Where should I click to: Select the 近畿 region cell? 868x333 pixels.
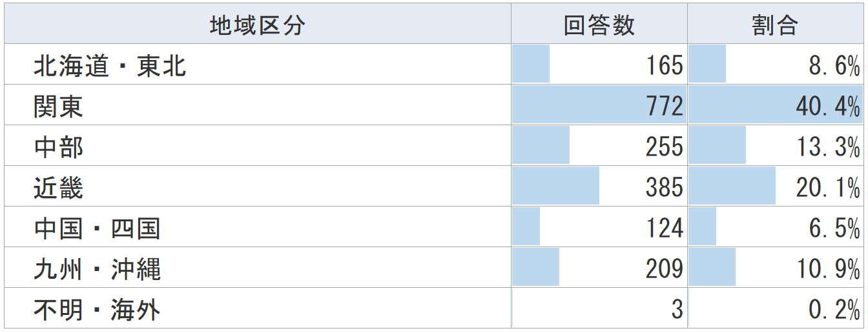(59, 187)
